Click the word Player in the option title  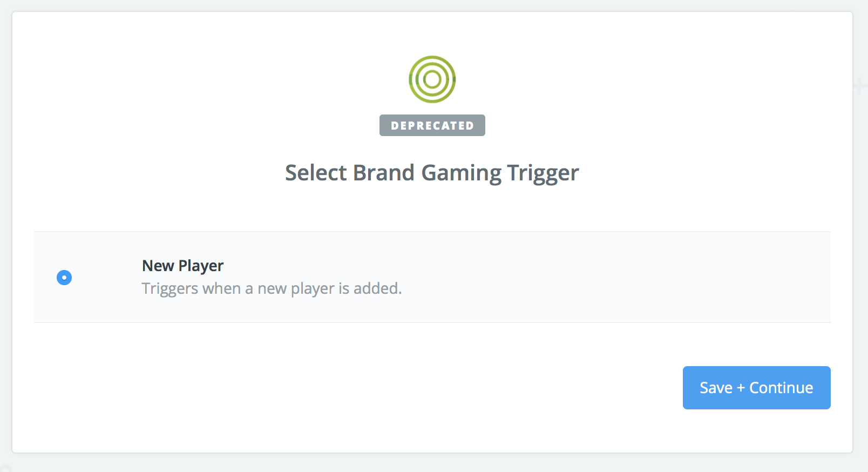(201, 266)
